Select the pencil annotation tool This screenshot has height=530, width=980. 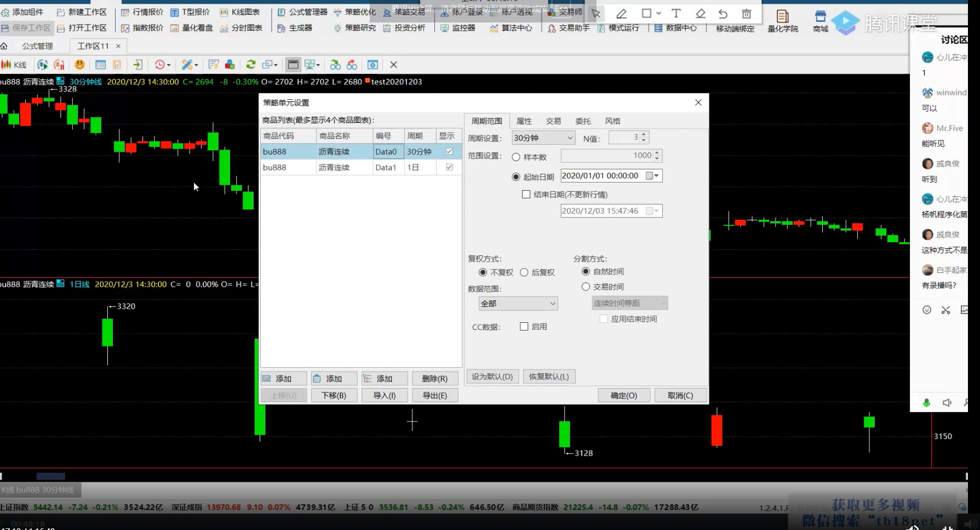click(621, 14)
